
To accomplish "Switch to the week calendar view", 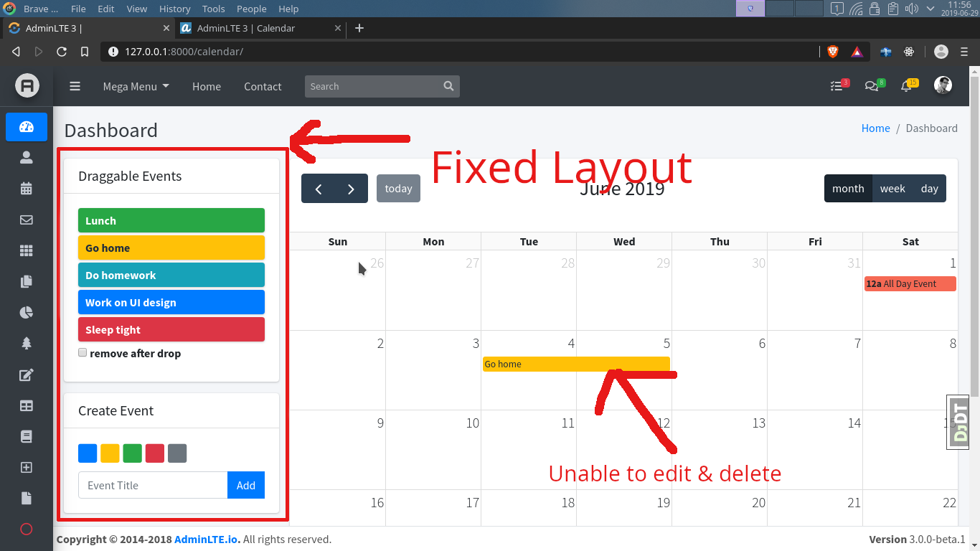I will click(892, 188).
